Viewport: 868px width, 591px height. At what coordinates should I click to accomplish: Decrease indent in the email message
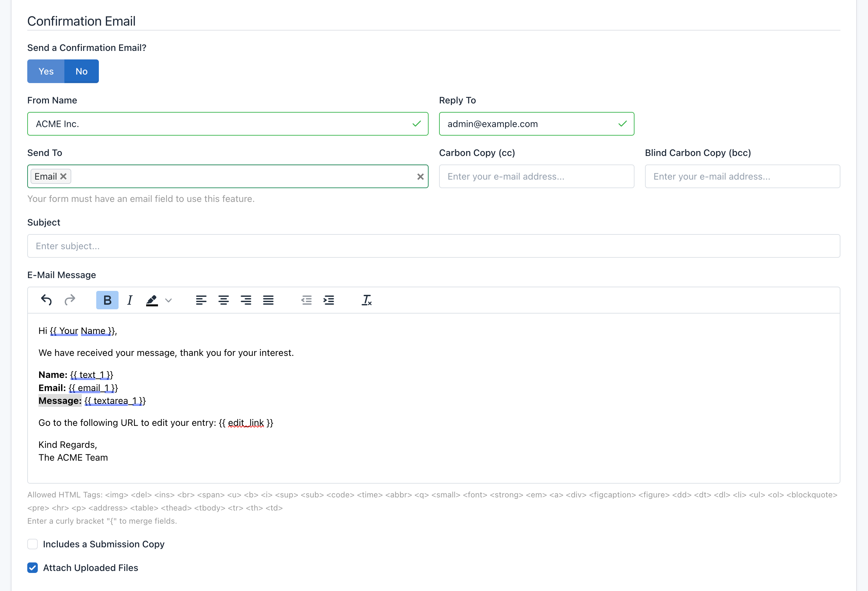point(306,300)
